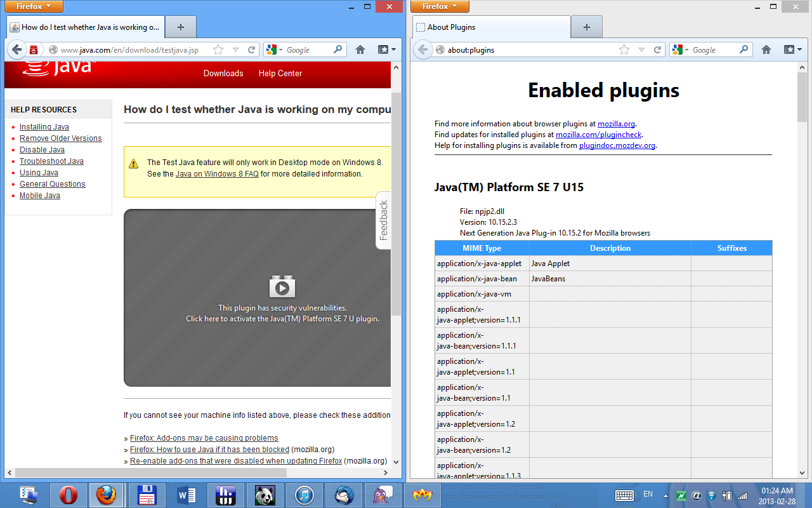Viewport: 812px width, 508px height.
Task: Click the Troubleshoot Java link
Action: tap(51, 161)
